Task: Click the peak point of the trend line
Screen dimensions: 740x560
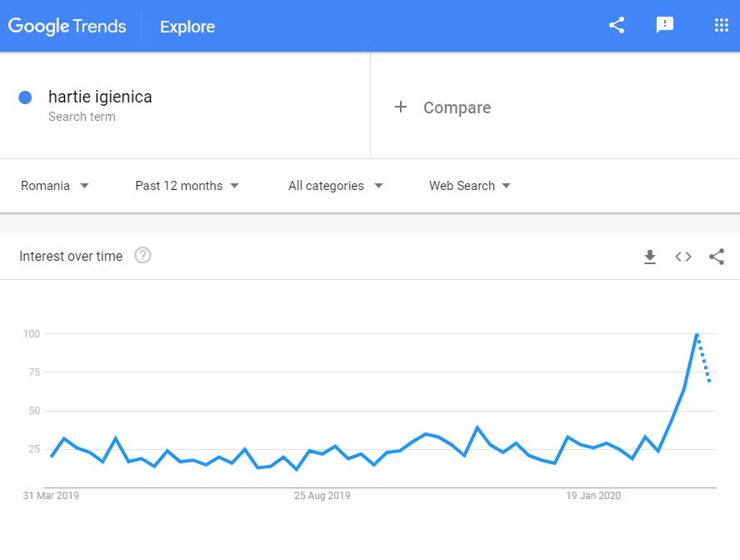Action: [696, 333]
